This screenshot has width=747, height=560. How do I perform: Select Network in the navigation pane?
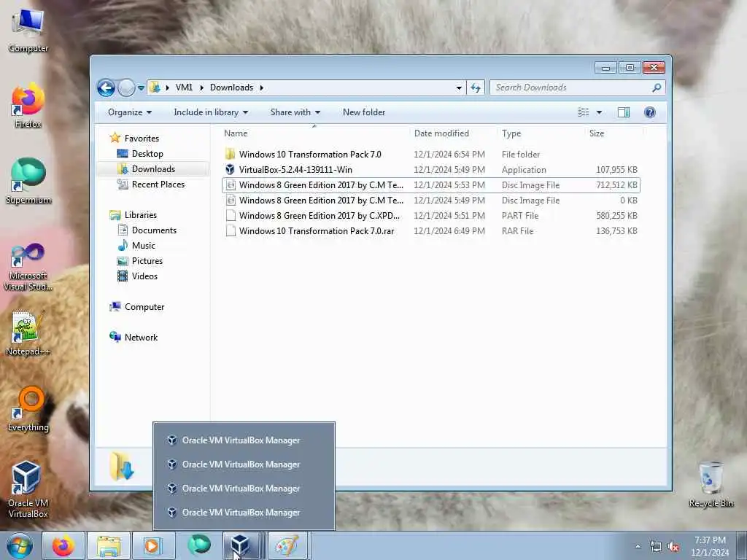(141, 338)
